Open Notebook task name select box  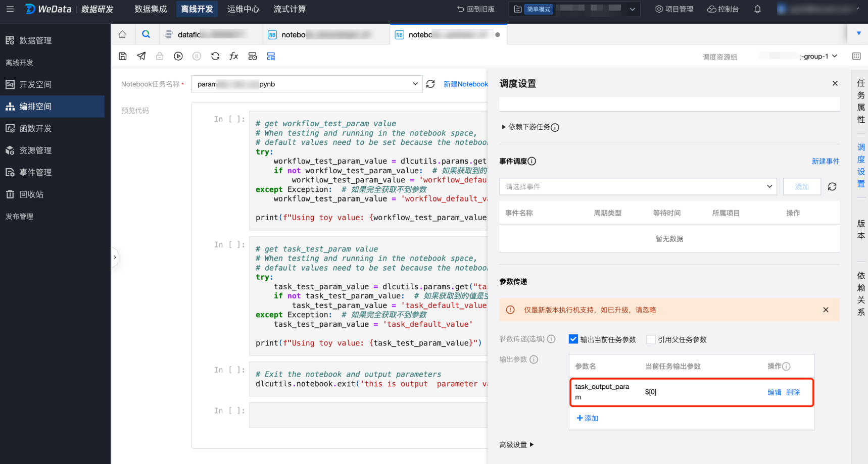[307, 84]
